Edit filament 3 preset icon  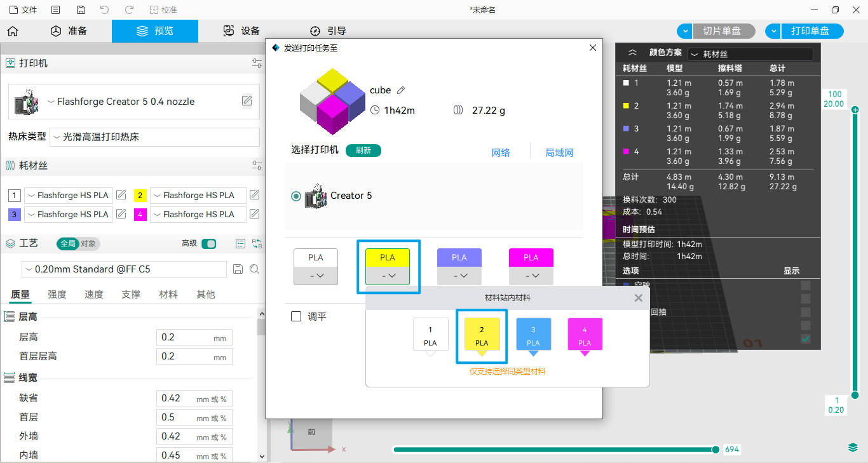(x=121, y=214)
